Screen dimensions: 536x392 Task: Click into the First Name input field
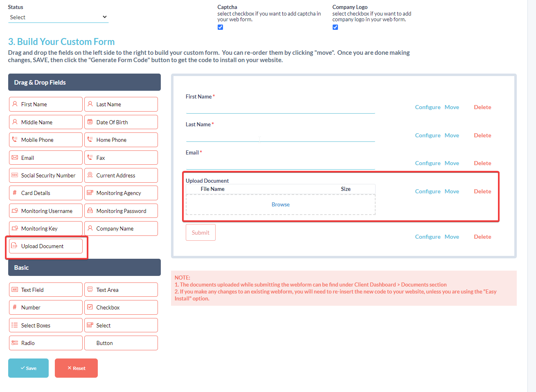point(280,108)
